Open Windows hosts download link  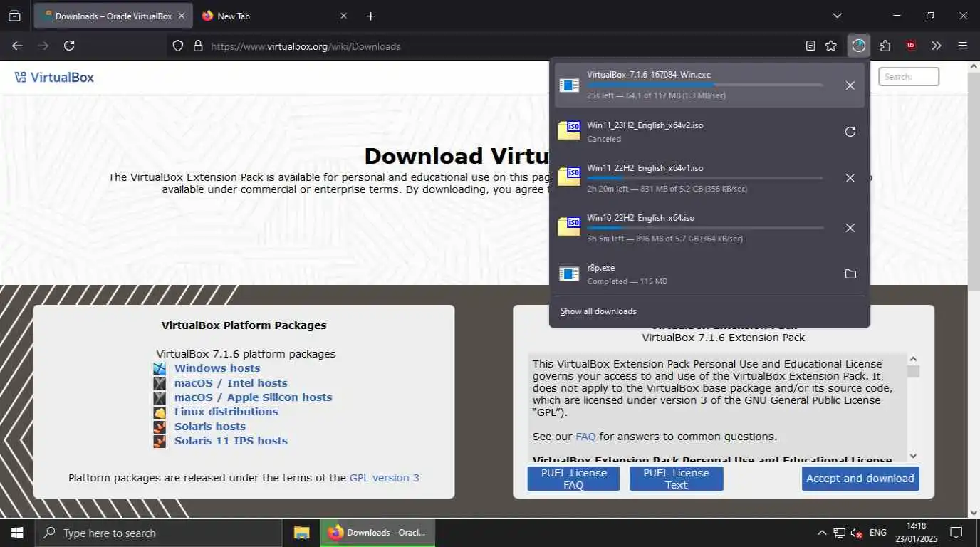(x=217, y=368)
